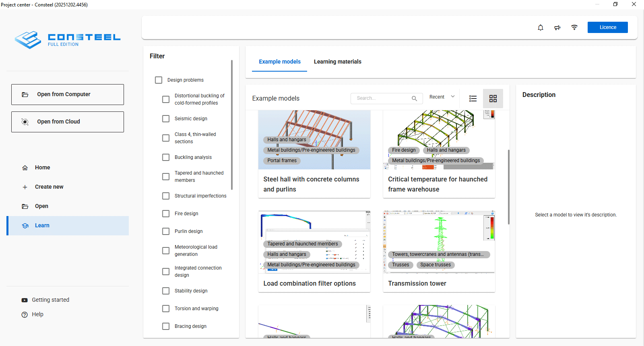The width and height of the screenshot is (644, 346).
Task: Click the Towers, towercranes and antennas tag
Action: click(439, 254)
